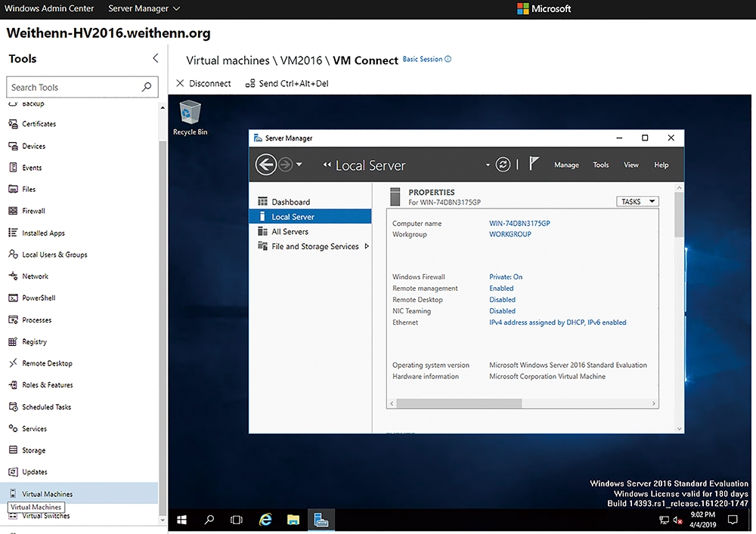The height and width of the screenshot is (534, 756).
Task: Go forward in Server Manager
Action: [x=286, y=165]
